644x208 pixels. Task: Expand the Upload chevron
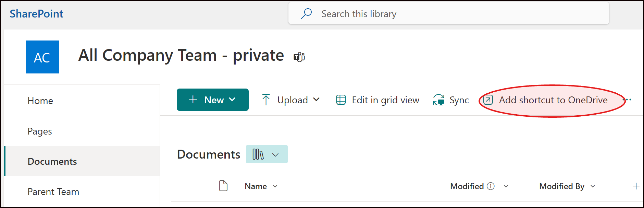pos(317,100)
